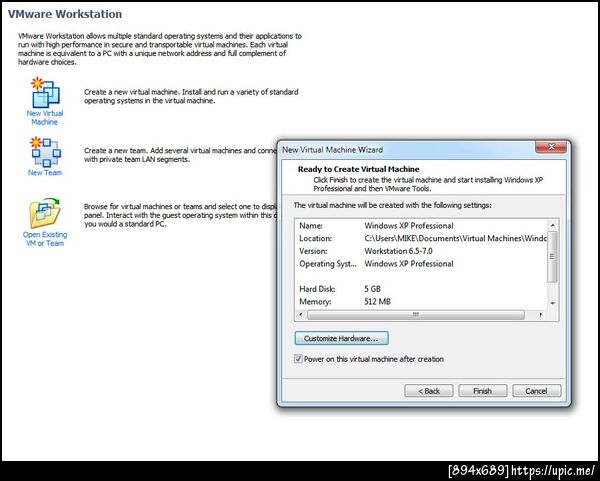Viewport: 600px width, 481px height.
Task: Click the New Team icon
Action: point(46,152)
